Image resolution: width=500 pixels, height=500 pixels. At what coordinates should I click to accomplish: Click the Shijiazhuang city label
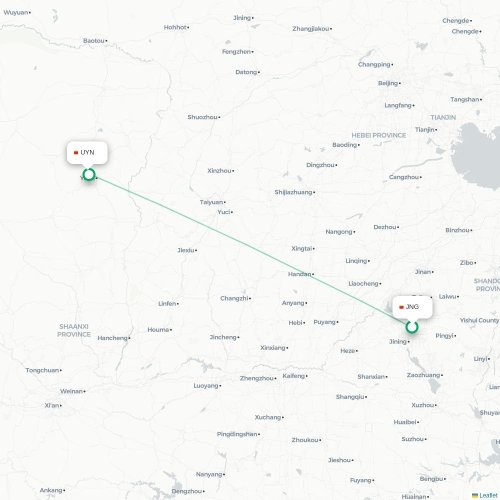click(293, 192)
